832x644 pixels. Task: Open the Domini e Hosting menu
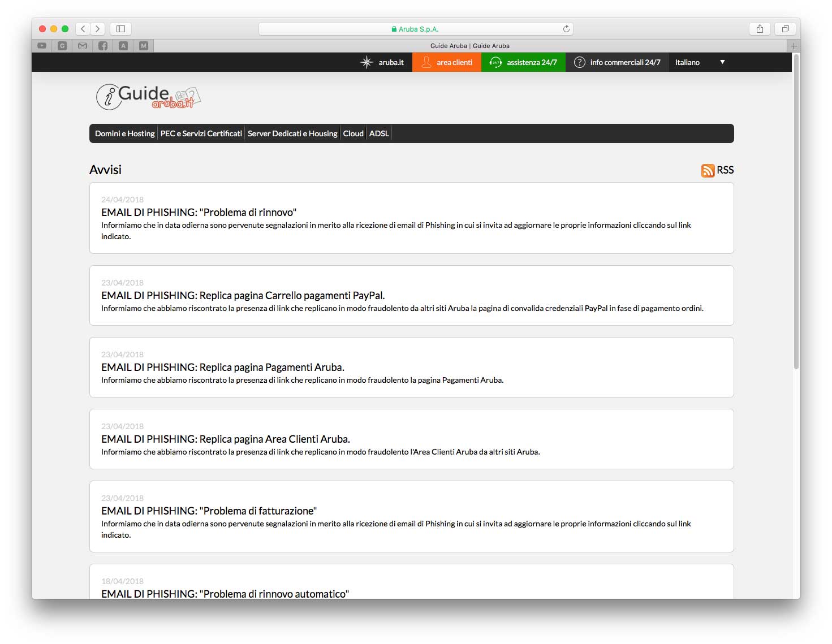(x=124, y=133)
